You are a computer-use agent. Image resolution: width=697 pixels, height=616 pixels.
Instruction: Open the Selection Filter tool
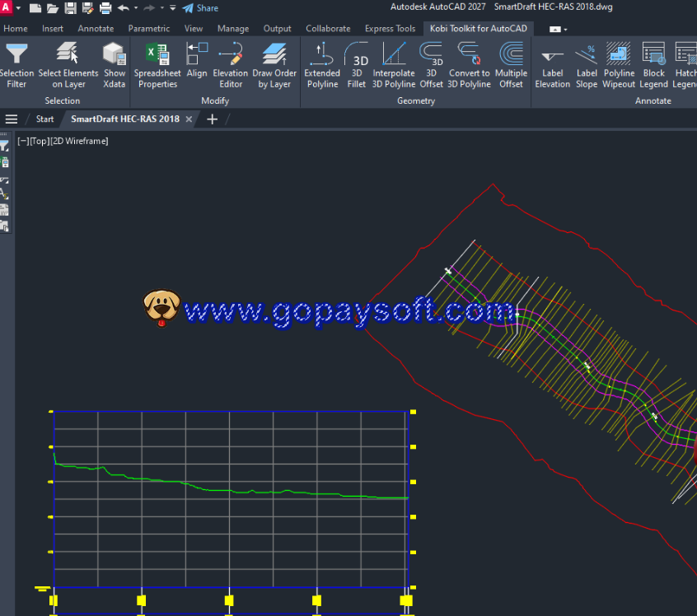tap(16, 65)
